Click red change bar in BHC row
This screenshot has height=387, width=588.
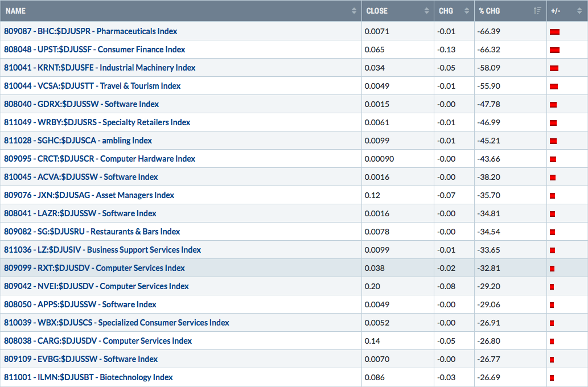click(x=554, y=32)
